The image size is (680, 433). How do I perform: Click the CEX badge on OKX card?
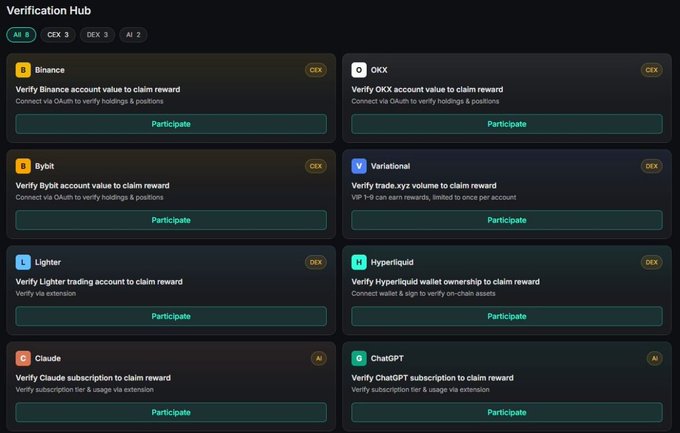coord(651,70)
